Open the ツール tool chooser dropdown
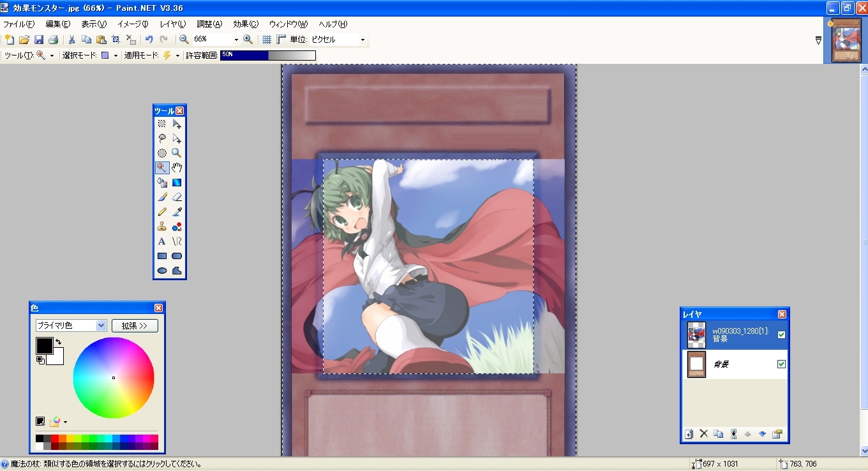868x471 pixels. coord(52,56)
